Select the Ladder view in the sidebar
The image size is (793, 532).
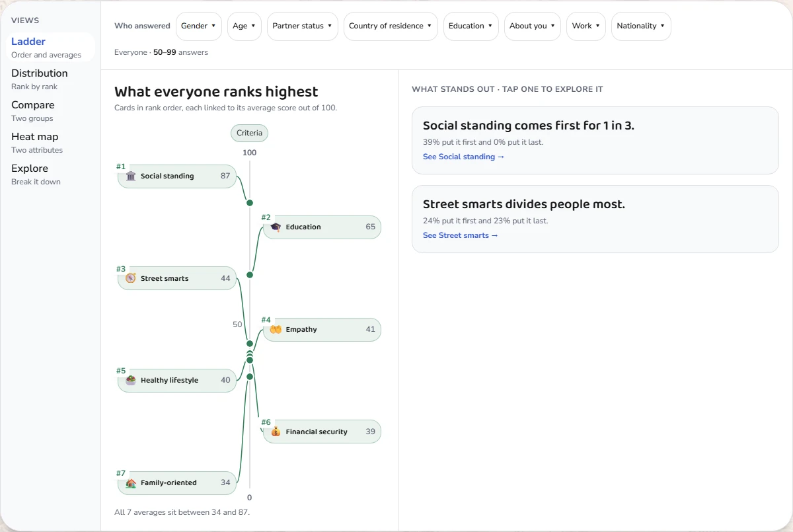(50, 48)
